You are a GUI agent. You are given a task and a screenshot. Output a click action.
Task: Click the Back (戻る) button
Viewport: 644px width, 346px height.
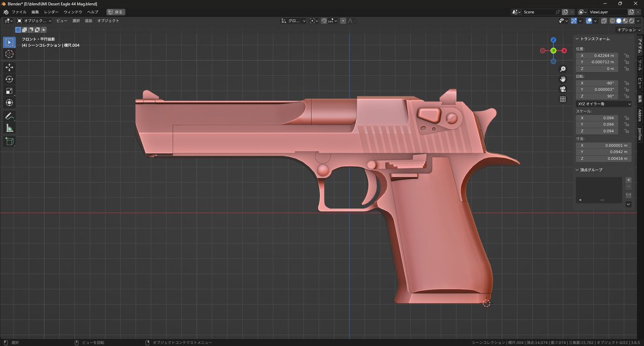click(117, 12)
